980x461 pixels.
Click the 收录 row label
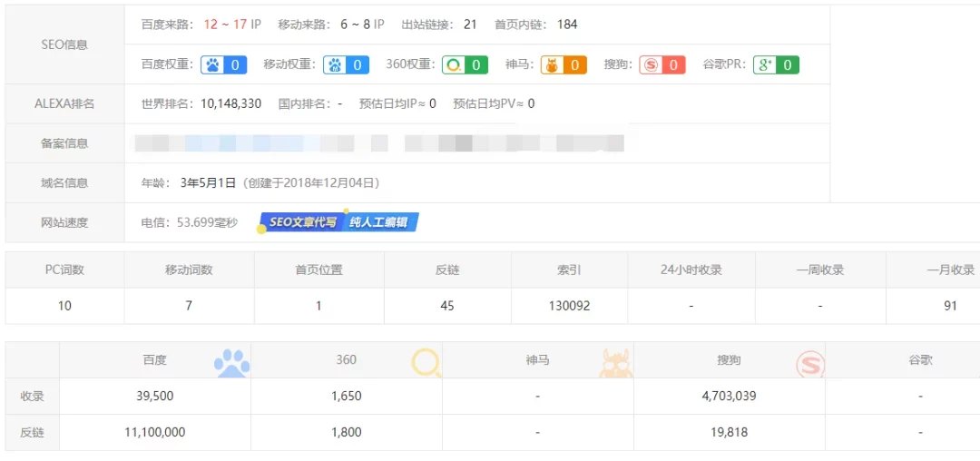point(32,396)
